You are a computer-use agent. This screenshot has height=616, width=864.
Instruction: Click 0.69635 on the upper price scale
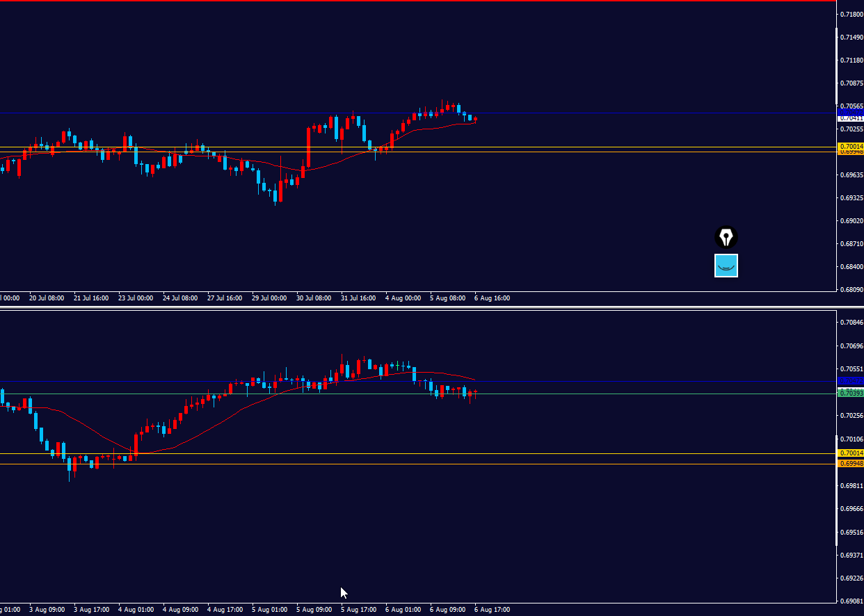(851, 175)
